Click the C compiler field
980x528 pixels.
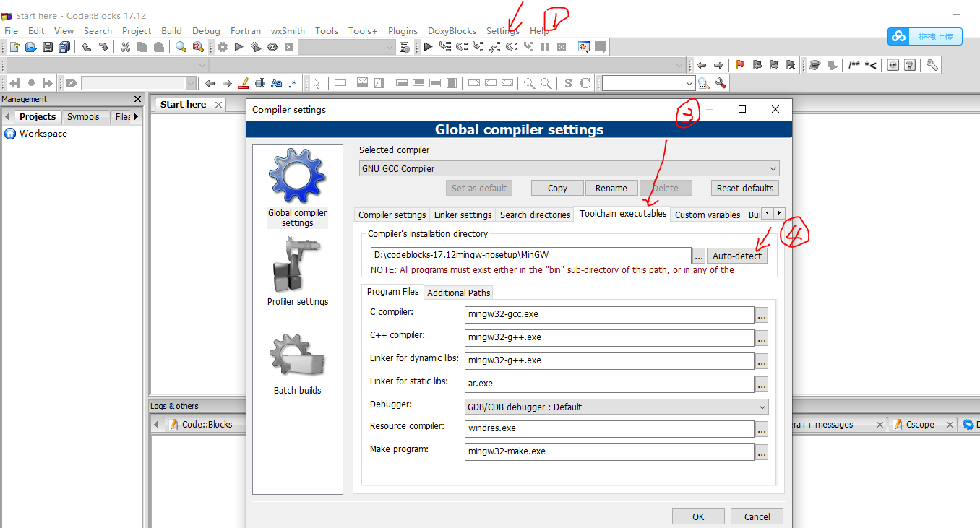tap(609, 314)
